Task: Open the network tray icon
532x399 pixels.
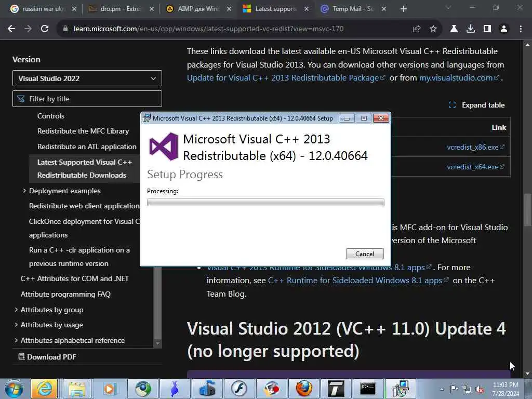Action: [x=467, y=390]
